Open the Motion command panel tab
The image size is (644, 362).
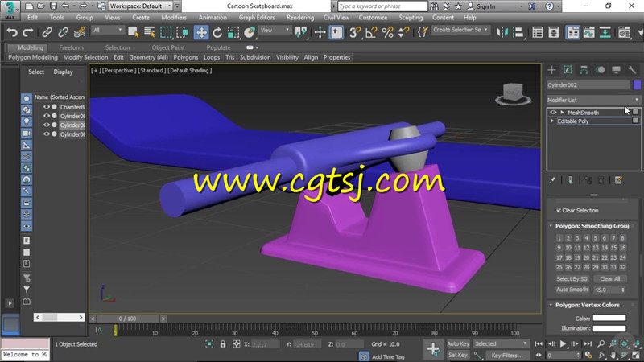(x=600, y=70)
